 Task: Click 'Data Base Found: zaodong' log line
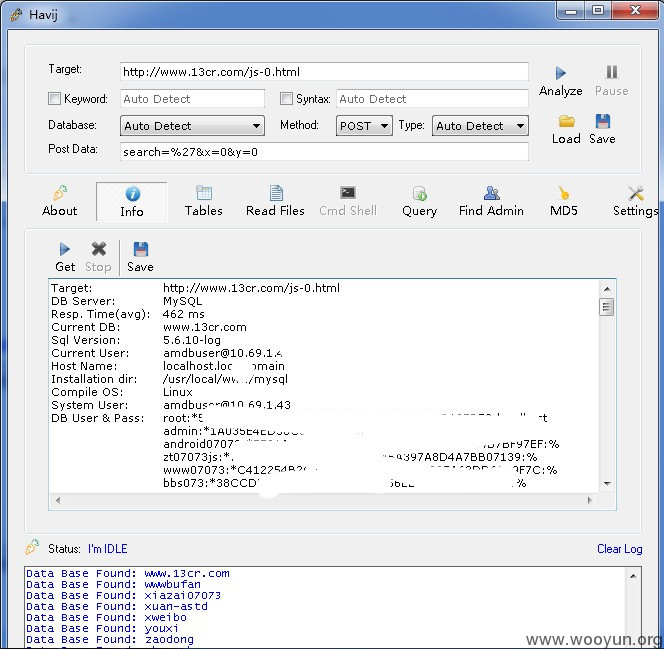point(110,639)
